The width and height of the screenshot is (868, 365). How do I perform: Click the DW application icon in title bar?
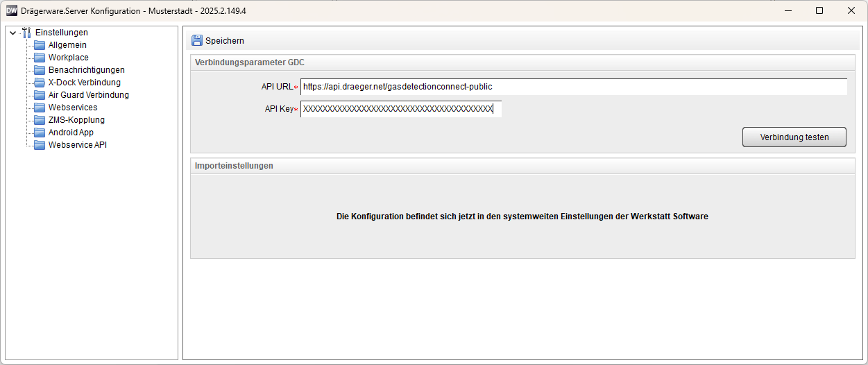pos(12,10)
